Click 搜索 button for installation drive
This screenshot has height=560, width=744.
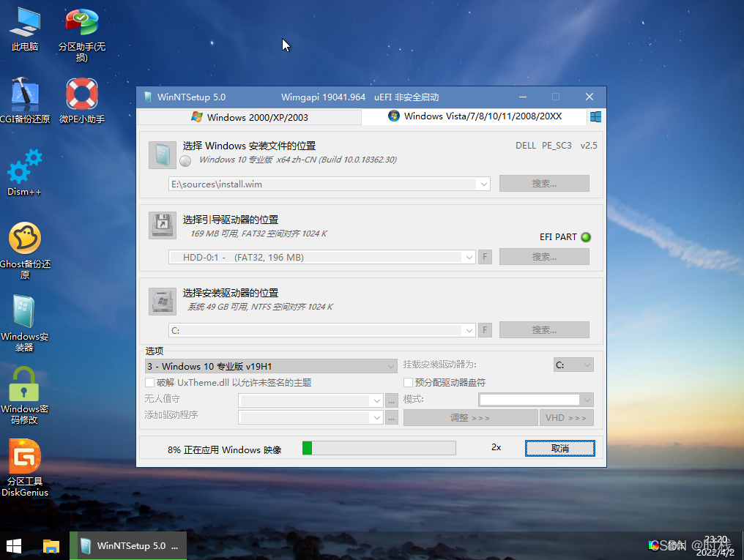[544, 329]
